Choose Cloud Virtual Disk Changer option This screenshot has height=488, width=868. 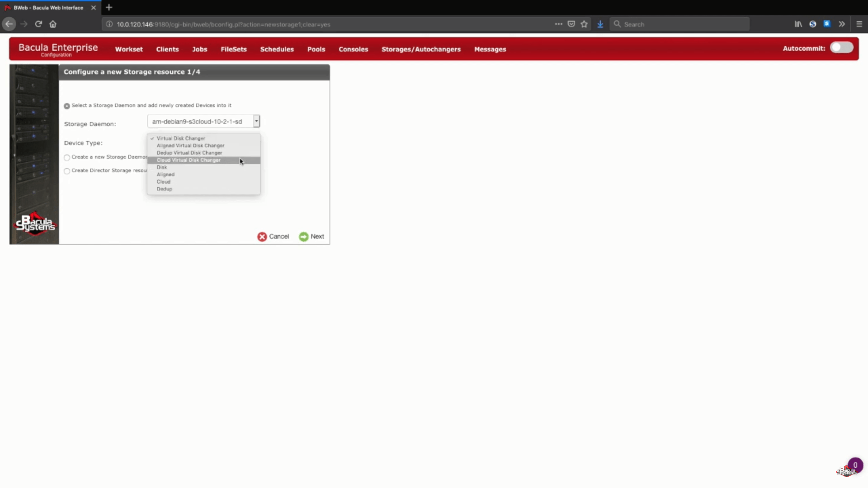tap(203, 160)
